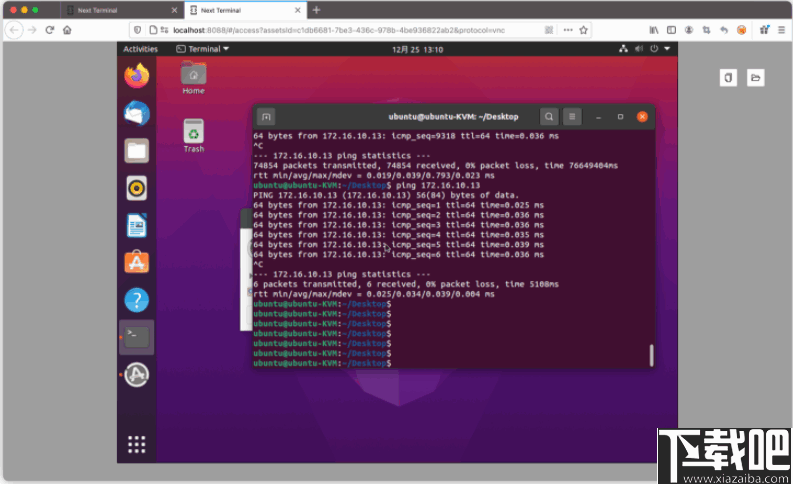The height and width of the screenshot is (484, 793).
Task: Click the localhost URL address bar
Action: point(339,30)
